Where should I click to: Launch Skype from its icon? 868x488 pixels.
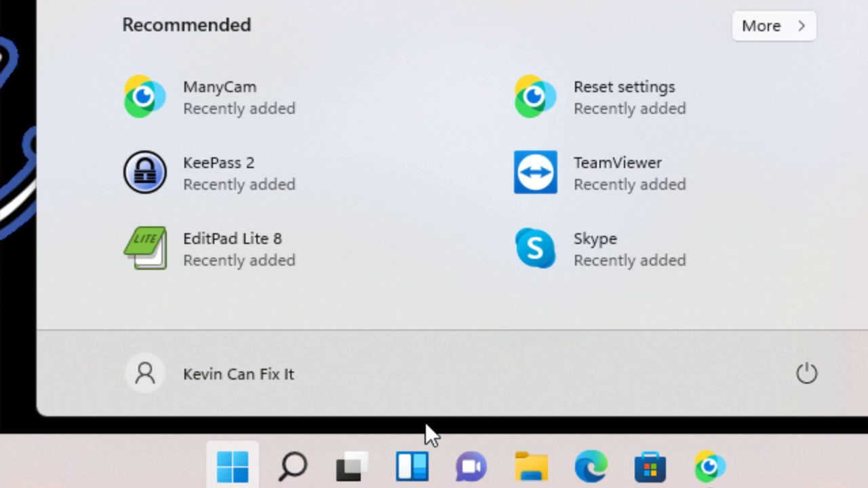coord(535,248)
